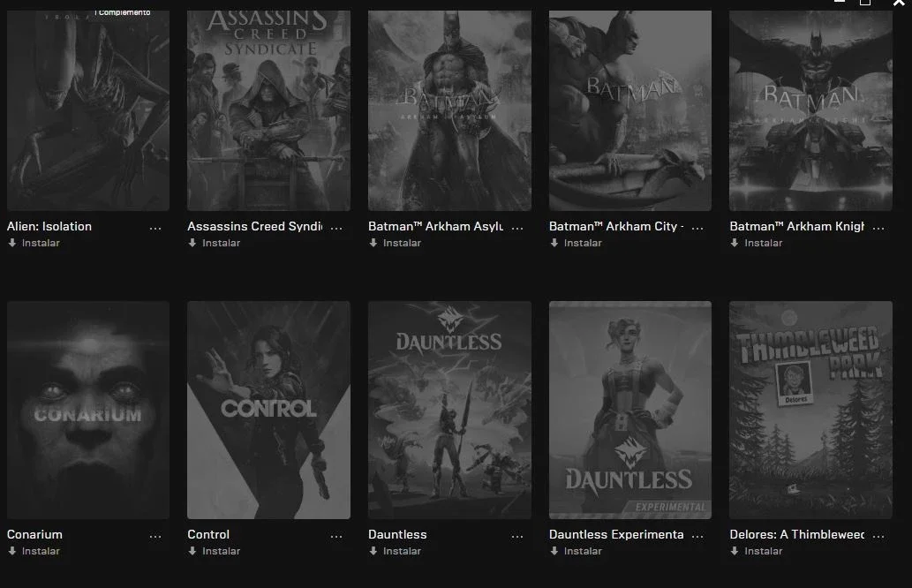Open the three-dot menu for Batman Arkham Asylum
Screen dimensions: 912x588
pyautogui.click(x=517, y=228)
